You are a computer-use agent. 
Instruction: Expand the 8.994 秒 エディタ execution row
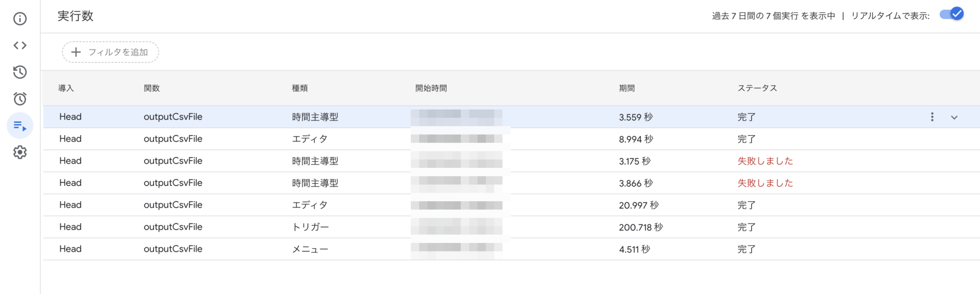510,139
